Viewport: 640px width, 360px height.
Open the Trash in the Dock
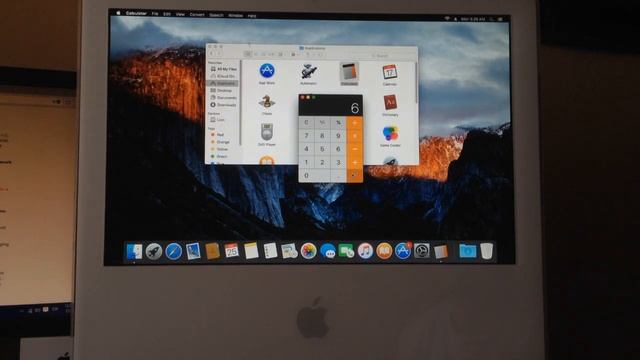click(487, 251)
